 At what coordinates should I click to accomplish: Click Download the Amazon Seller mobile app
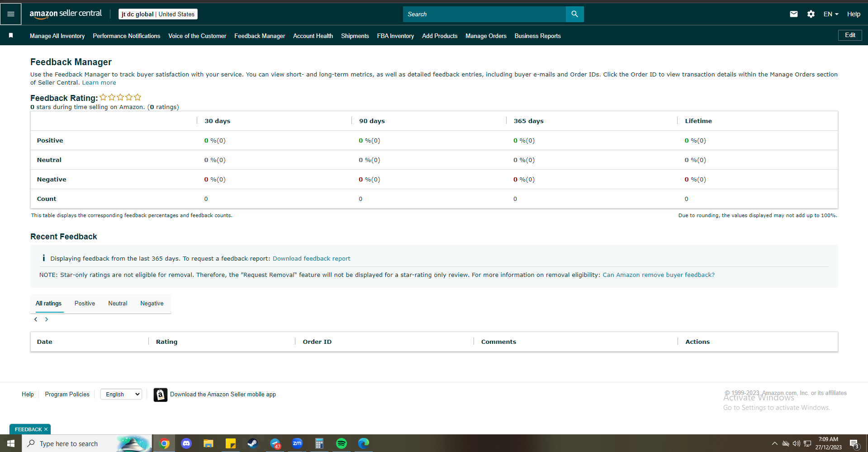click(223, 394)
